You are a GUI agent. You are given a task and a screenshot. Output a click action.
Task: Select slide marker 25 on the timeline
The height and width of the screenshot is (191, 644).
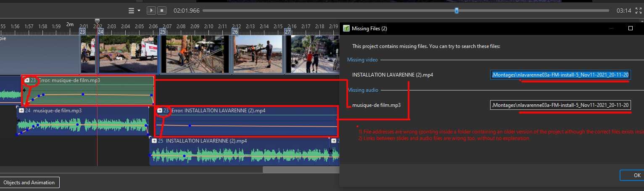tap(162, 32)
